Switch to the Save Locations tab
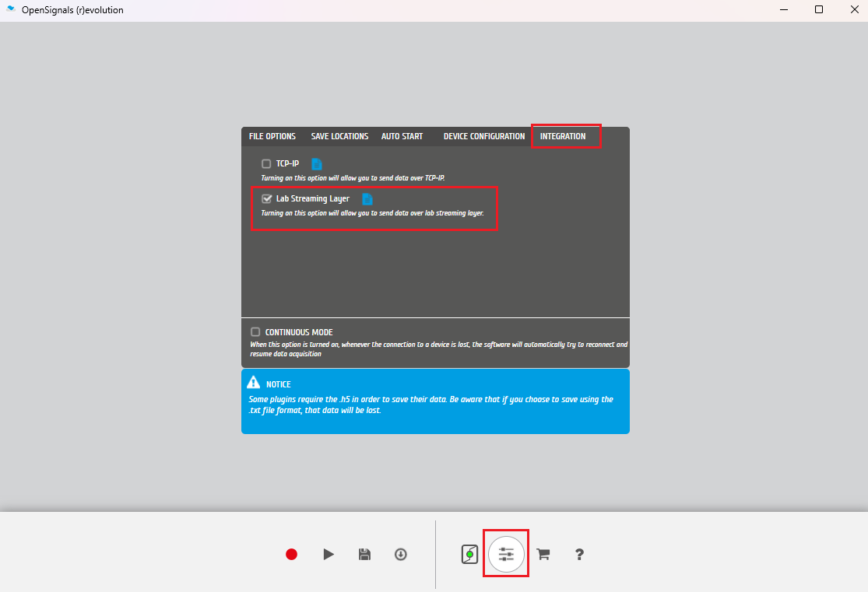This screenshot has width=868, height=592. pos(339,136)
